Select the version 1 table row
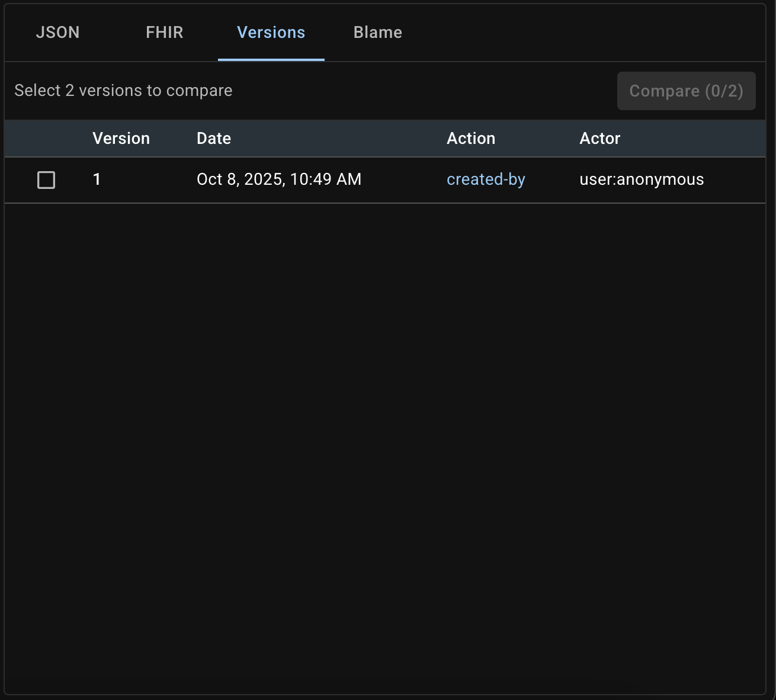 [x=385, y=179]
